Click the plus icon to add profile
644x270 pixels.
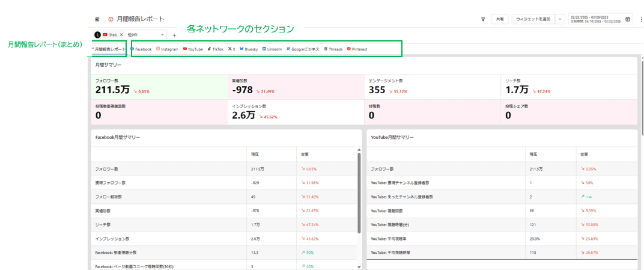point(174,35)
